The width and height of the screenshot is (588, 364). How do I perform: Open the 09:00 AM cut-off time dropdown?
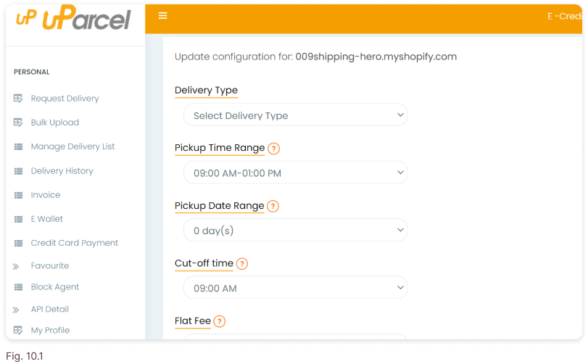tap(296, 288)
